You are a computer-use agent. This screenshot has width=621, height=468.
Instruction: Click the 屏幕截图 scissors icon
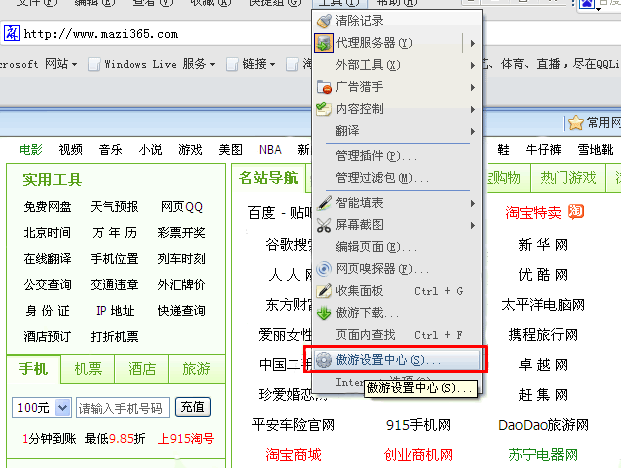324,225
